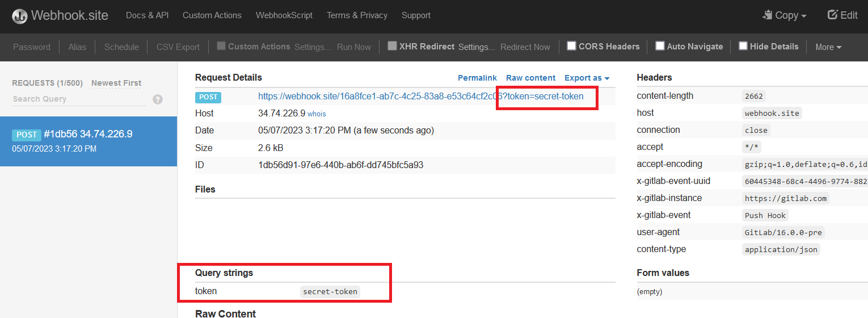The height and width of the screenshot is (318, 868).
Task: Open the Raw content link
Action: [530, 78]
